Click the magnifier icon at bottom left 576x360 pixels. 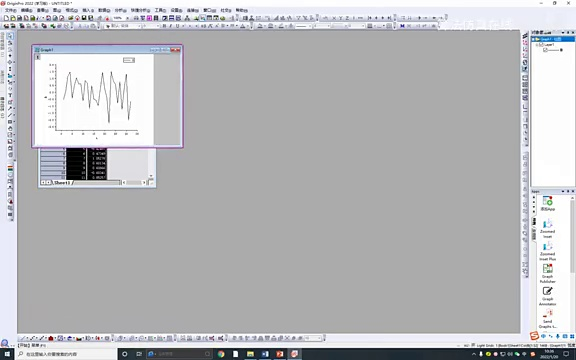[4, 343]
